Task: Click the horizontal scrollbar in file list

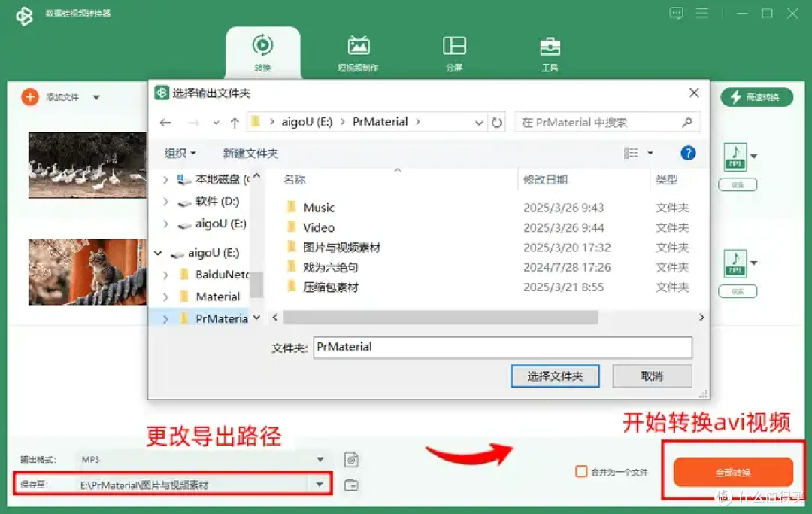Action: pyautogui.click(x=441, y=317)
